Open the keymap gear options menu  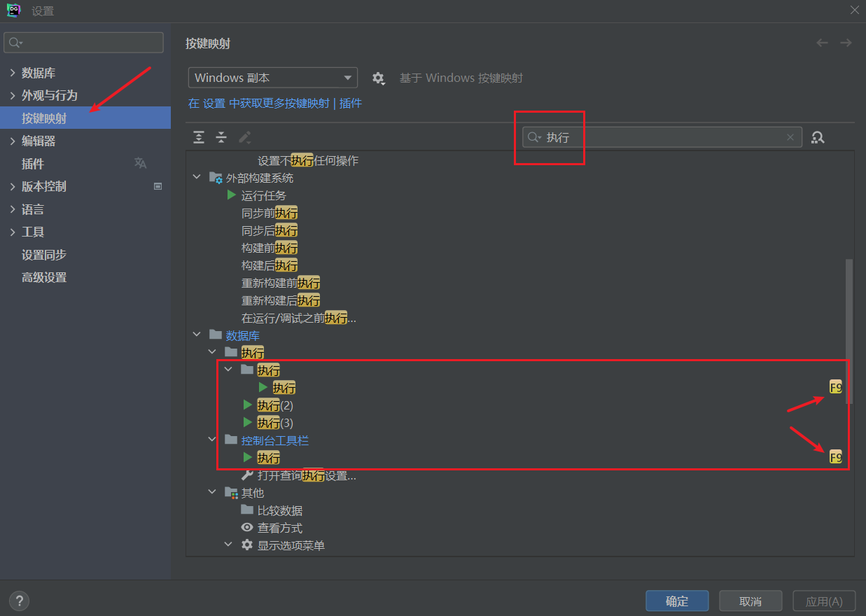click(x=379, y=78)
